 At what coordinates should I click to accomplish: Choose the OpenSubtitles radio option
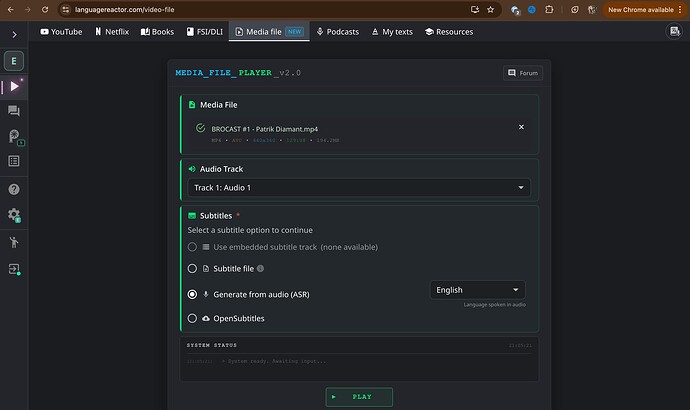(193, 318)
